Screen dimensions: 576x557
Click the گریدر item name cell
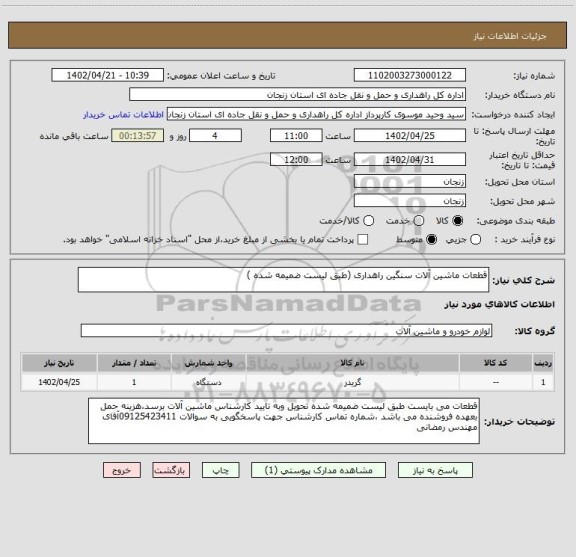point(352,382)
